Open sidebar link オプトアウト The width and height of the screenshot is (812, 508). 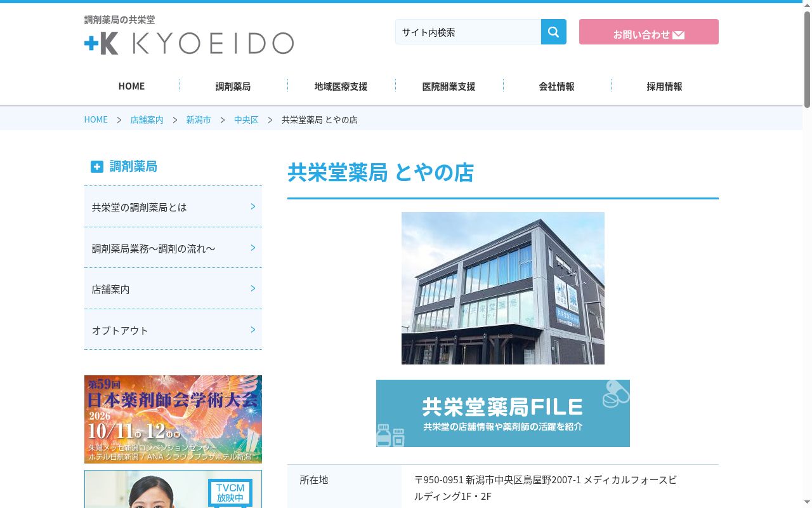(x=173, y=330)
